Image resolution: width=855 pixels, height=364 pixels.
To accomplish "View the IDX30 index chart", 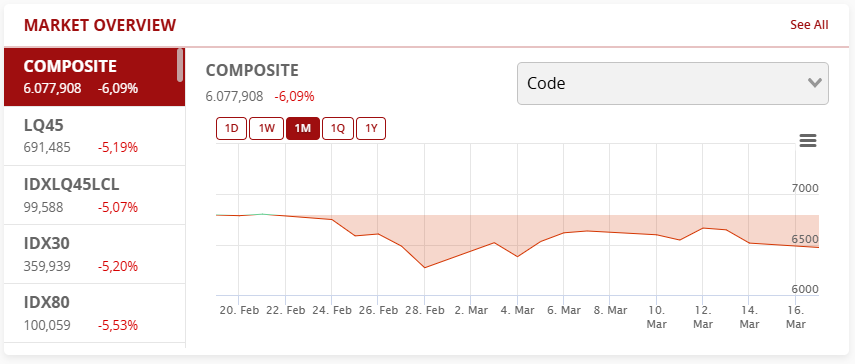I will coord(94,254).
